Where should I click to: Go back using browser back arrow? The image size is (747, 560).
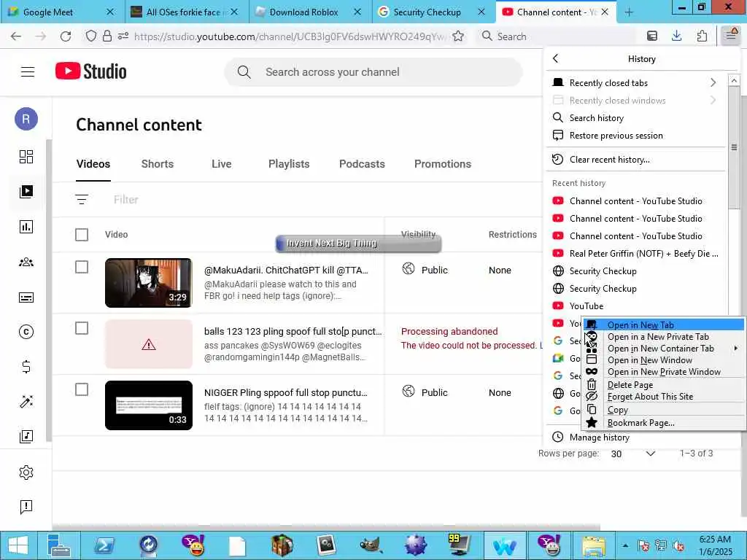pyautogui.click(x=16, y=36)
